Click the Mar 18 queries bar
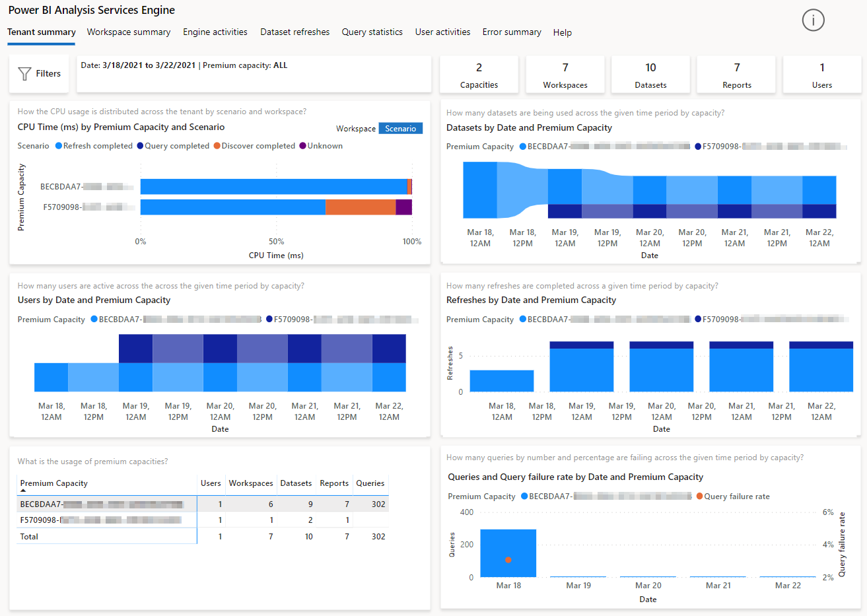867x616 pixels. (x=508, y=553)
